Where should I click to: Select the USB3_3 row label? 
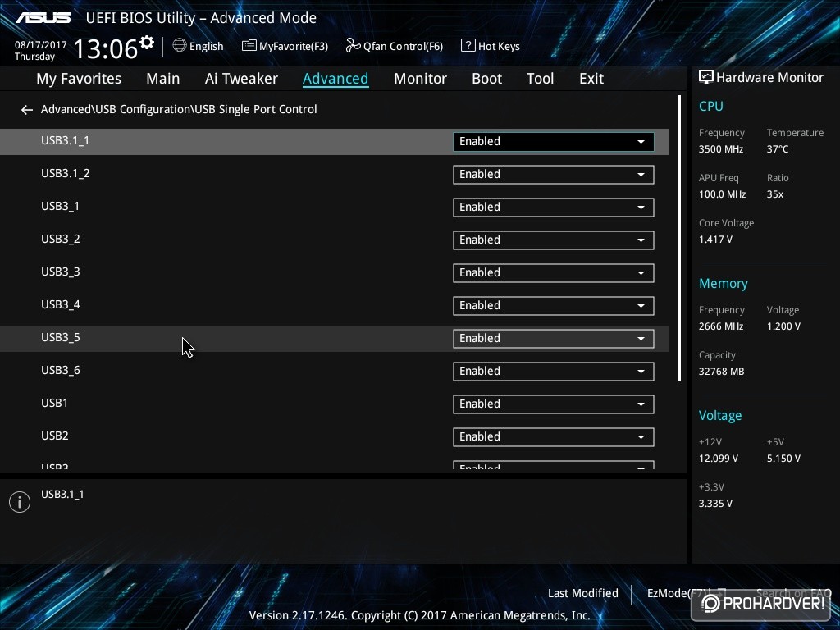tap(61, 272)
